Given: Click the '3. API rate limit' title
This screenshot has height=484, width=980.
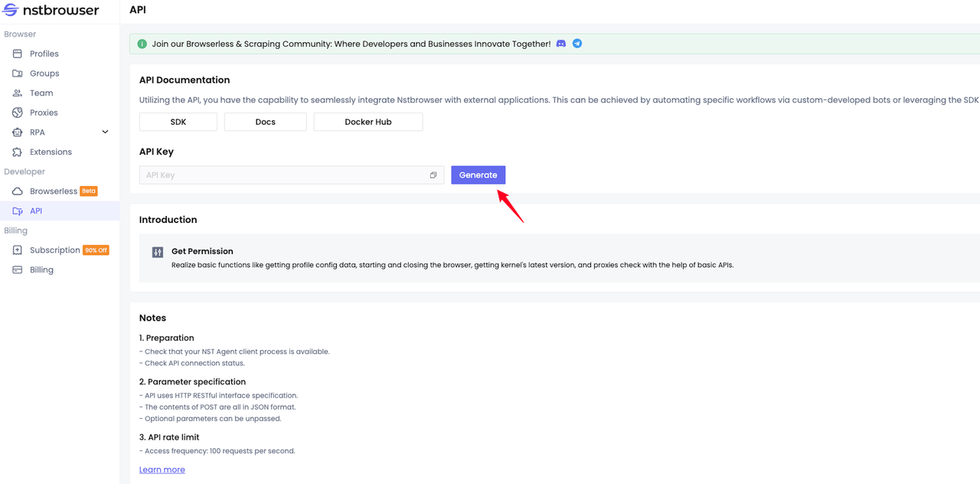Looking at the screenshot, I should (x=169, y=437).
